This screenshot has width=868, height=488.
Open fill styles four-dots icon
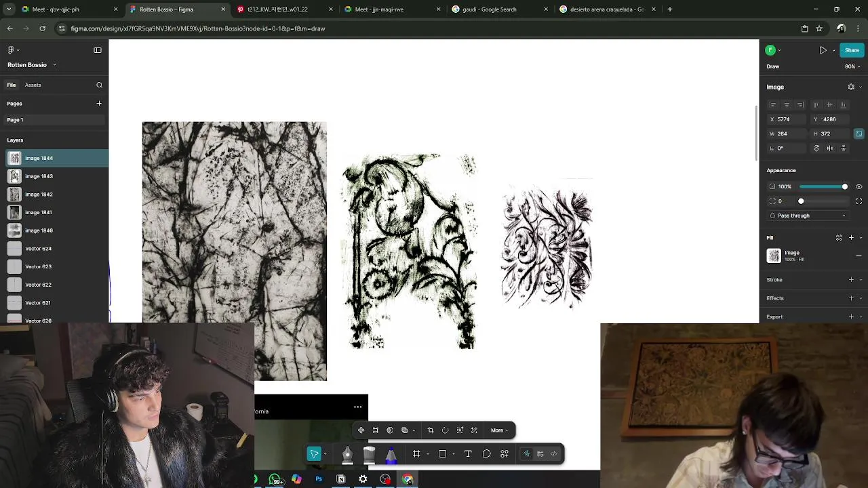839,238
